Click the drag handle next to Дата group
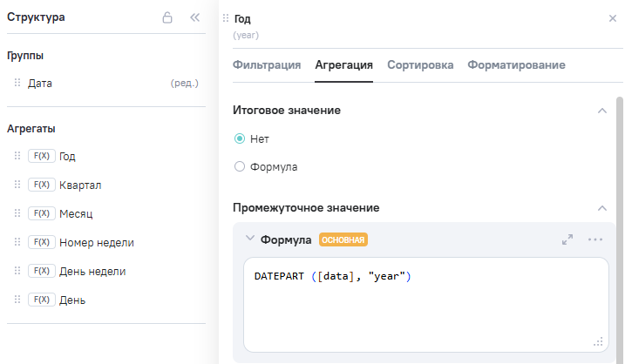The width and height of the screenshot is (625, 364). [17, 84]
